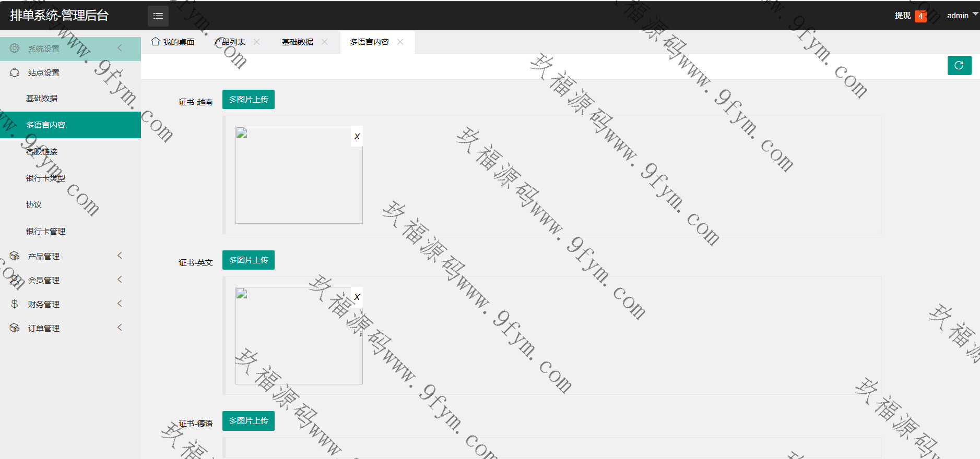Click the withdrawal notification badge 4

pos(920,16)
